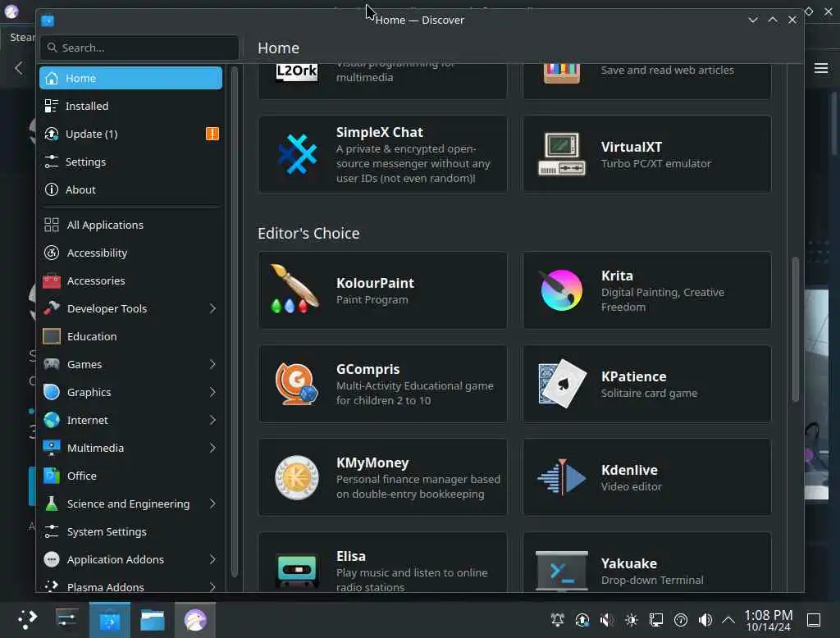The width and height of the screenshot is (840, 638).
Task: Select the bird app in the taskbar
Action: [195, 620]
